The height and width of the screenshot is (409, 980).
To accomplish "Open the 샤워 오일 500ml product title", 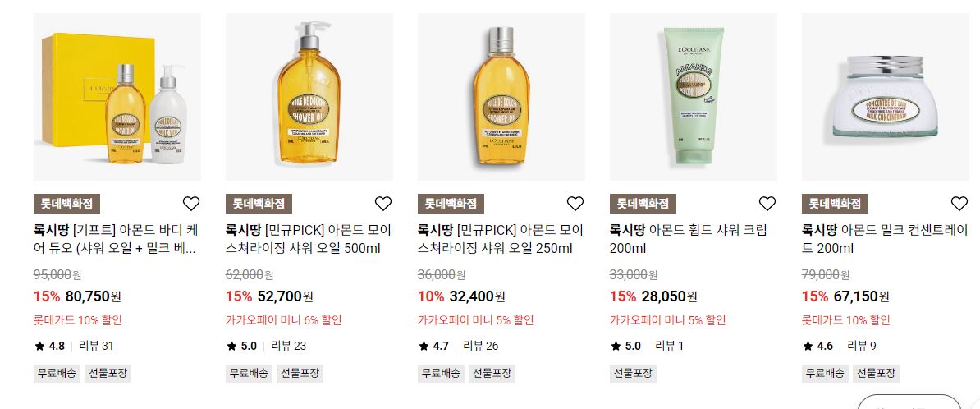I will point(307,239).
